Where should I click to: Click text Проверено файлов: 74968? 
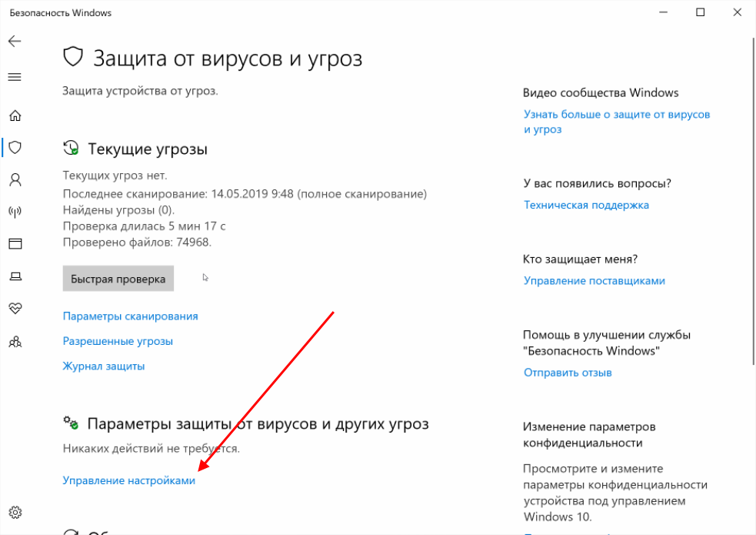click(x=137, y=242)
